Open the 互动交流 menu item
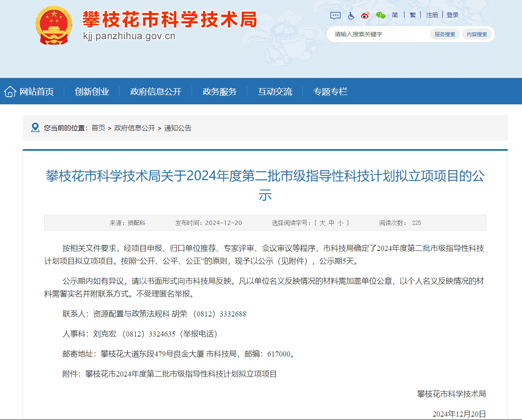This screenshot has width=522, height=420. pyautogui.click(x=275, y=91)
